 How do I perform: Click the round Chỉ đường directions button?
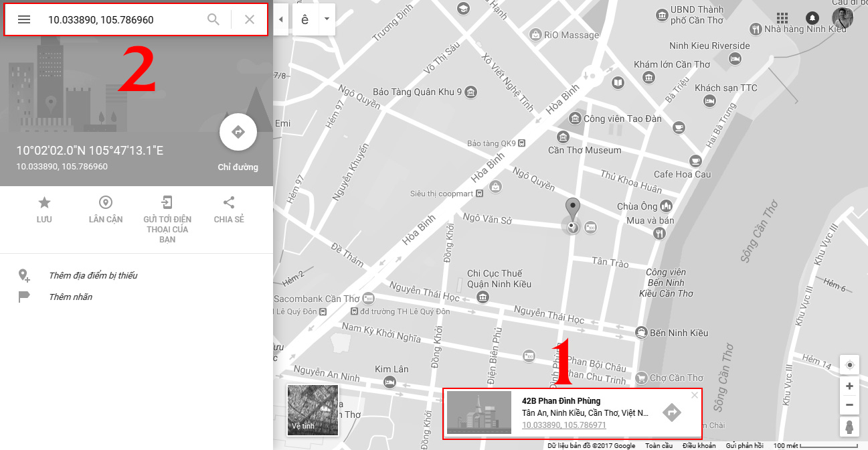tap(238, 133)
